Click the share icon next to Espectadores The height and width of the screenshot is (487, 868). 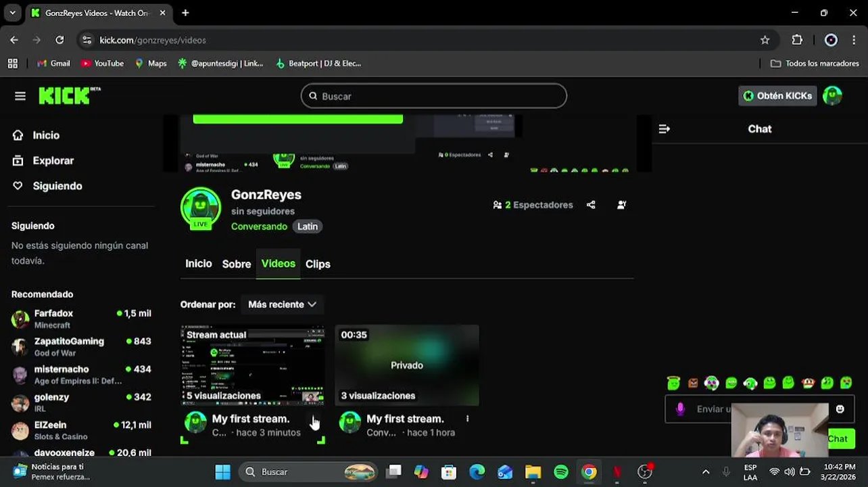coord(591,205)
